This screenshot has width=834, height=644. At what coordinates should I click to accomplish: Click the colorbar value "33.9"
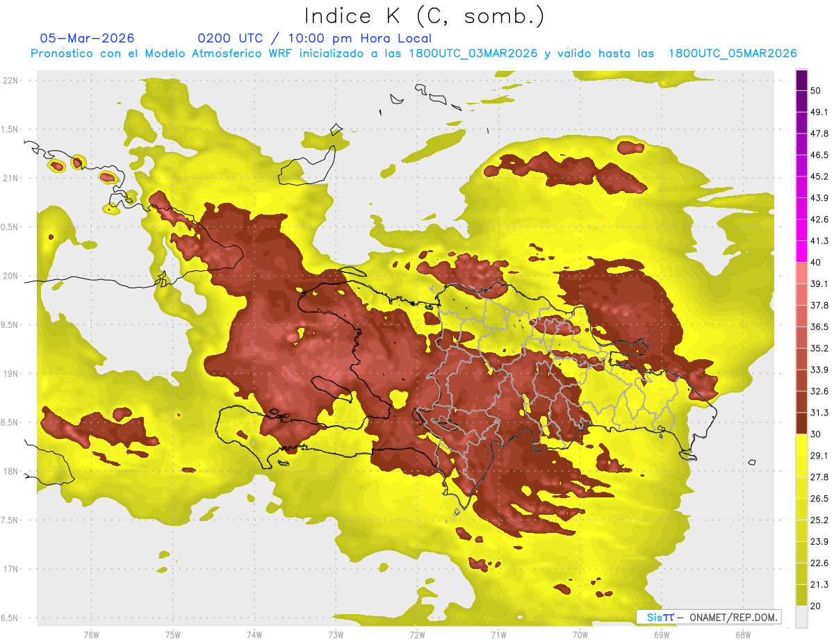(819, 370)
